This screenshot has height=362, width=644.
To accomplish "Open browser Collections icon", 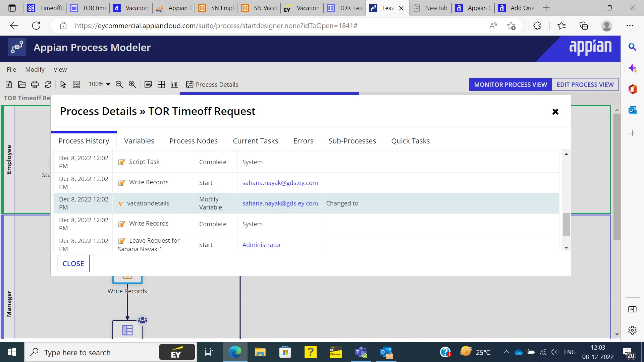I will click(x=584, y=26).
